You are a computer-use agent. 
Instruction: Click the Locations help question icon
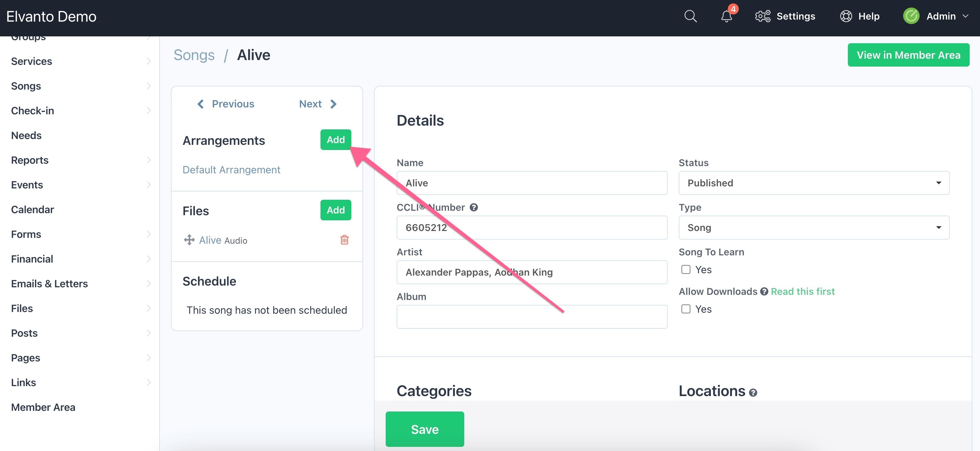point(753,392)
